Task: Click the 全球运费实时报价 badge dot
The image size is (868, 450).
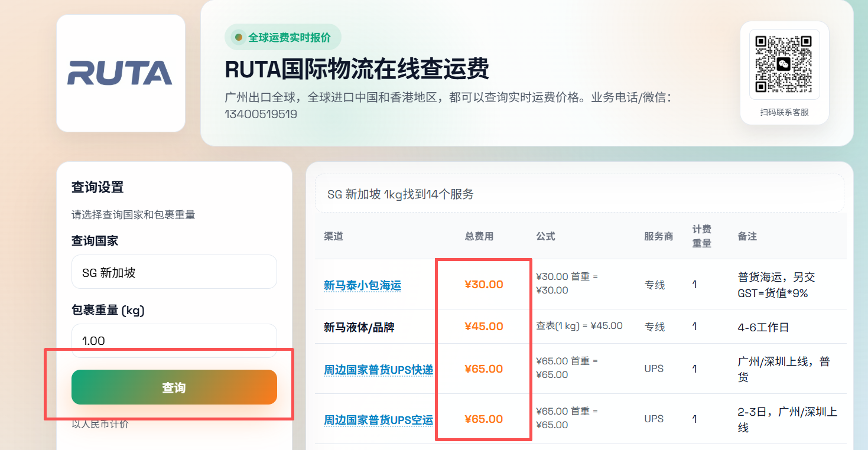Action: click(x=239, y=37)
